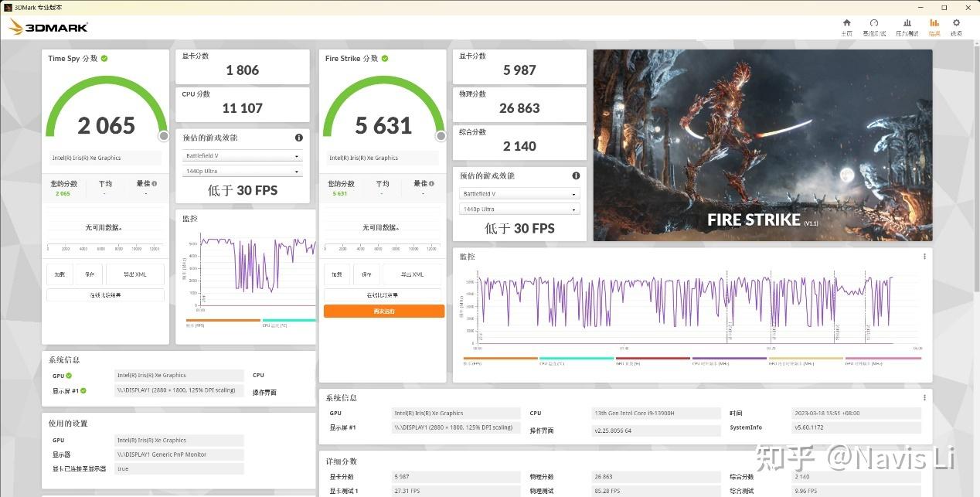Open the three-dot menu of Fire Strike 监控 chart
980x497 pixels.
[924, 257]
